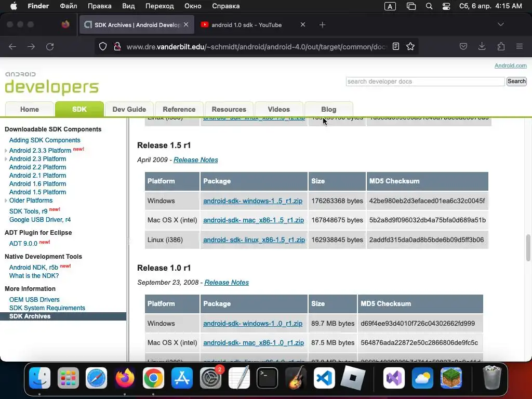532x399 pixels.
Task: Launch Terminal from the dock
Action: (268, 378)
